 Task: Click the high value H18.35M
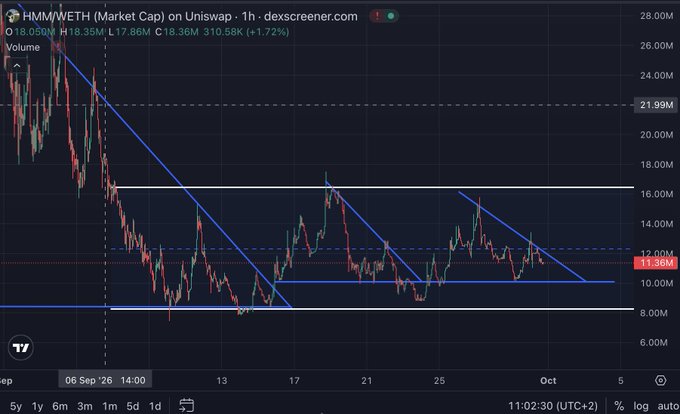[82, 32]
